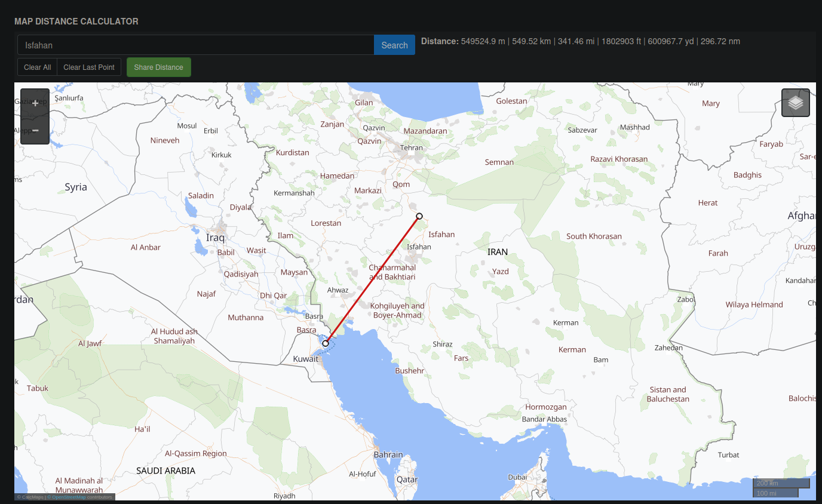Click the Sabzevar city label

(582, 130)
